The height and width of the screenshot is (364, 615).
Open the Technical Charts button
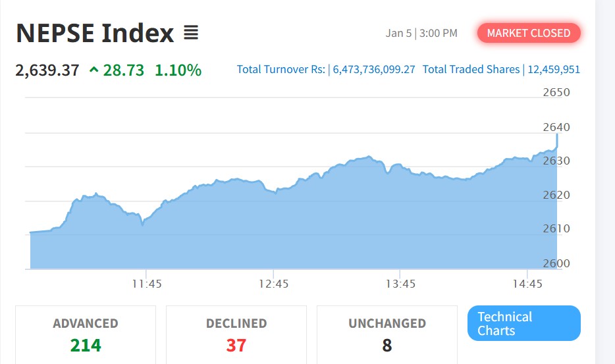point(523,323)
